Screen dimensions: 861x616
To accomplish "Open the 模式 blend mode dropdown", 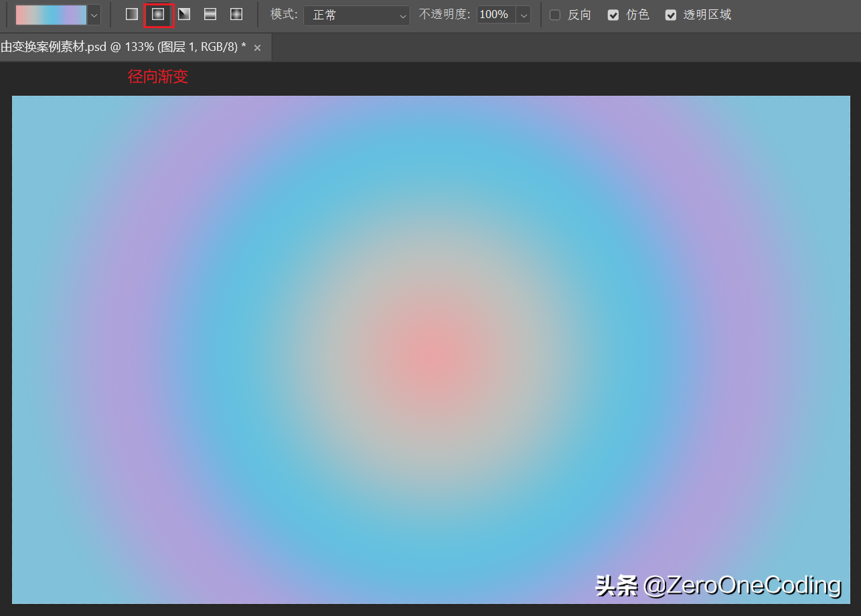I will pos(356,15).
